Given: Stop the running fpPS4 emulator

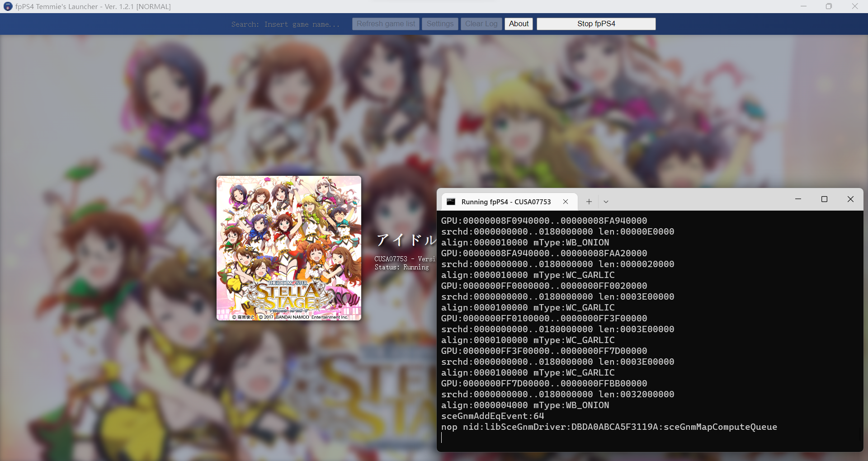Looking at the screenshot, I should click(596, 24).
